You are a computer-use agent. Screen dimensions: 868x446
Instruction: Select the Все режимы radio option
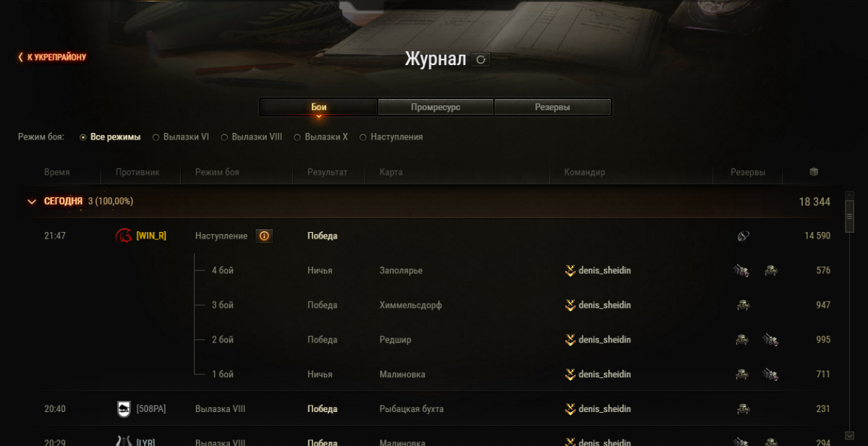(x=110, y=137)
